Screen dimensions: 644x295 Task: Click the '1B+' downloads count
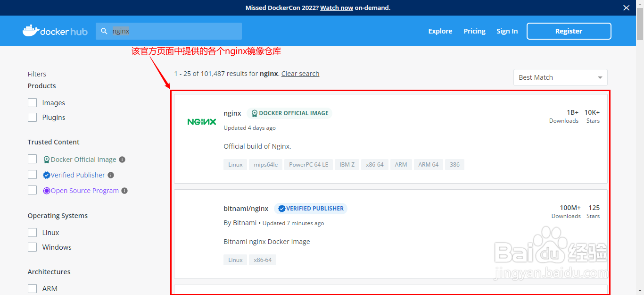click(x=572, y=112)
